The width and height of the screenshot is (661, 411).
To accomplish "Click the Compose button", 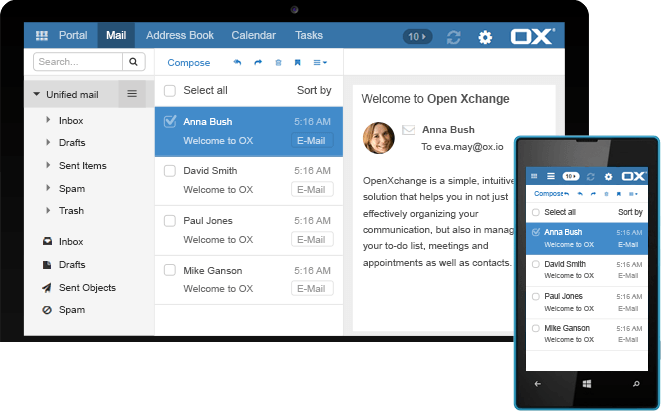I will tap(188, 63).
